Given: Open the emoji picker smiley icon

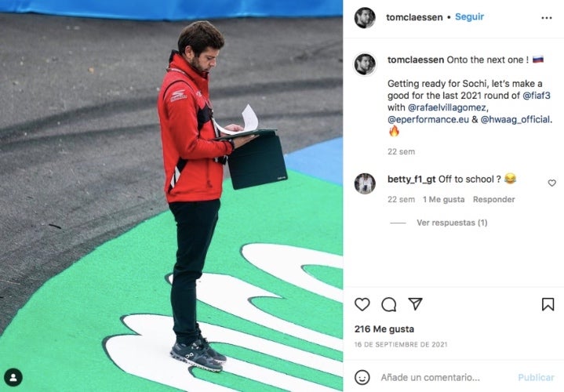Looking at the screenshot, I should [362, 377].
